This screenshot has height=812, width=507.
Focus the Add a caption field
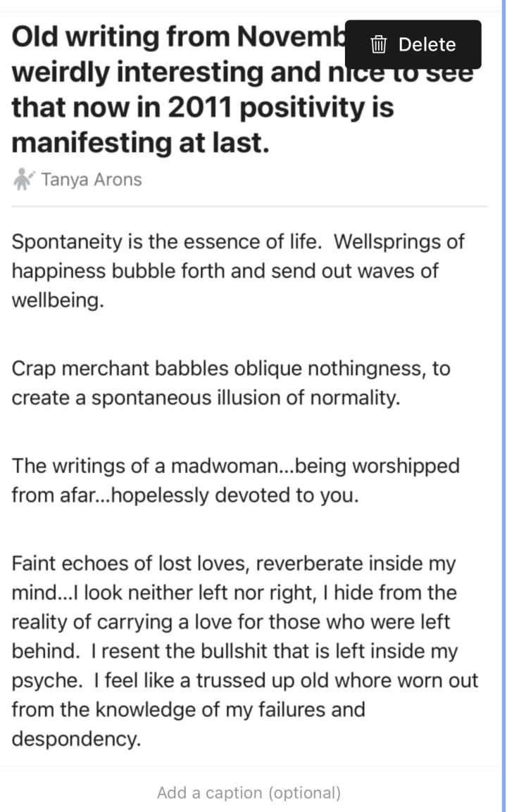coord(249,793)
